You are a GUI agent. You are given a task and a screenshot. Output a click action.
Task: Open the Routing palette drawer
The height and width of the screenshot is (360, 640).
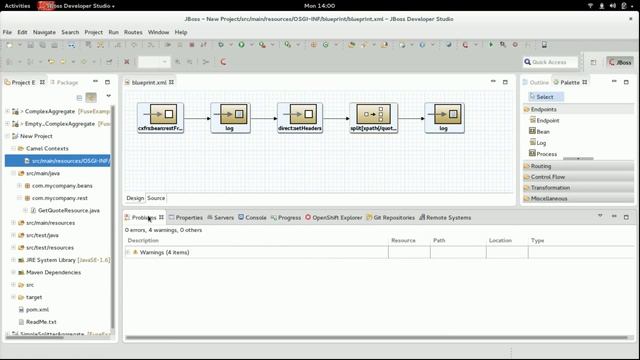(x=578, y=166)
